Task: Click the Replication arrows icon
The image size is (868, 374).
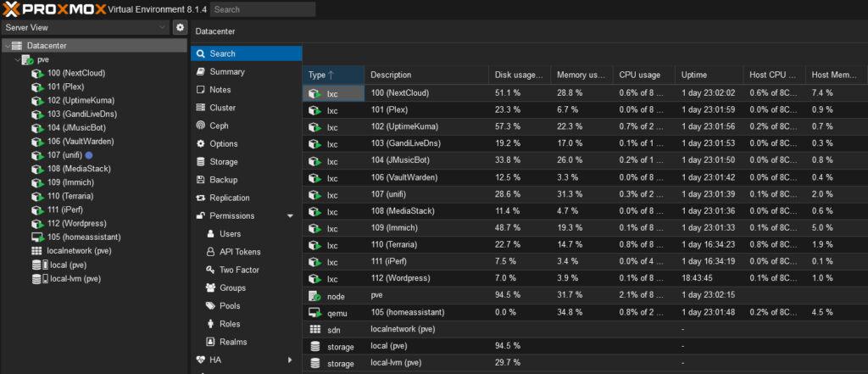Action: click(x=200, y=198)
